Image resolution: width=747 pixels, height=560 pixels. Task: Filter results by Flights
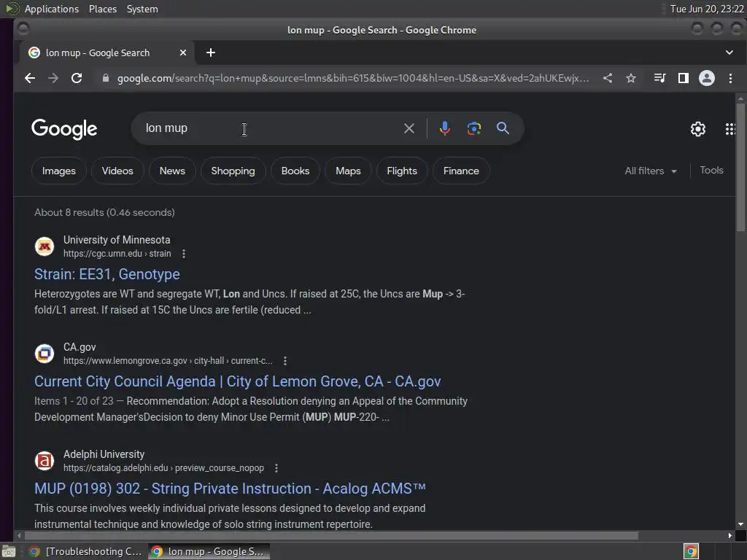402,171
